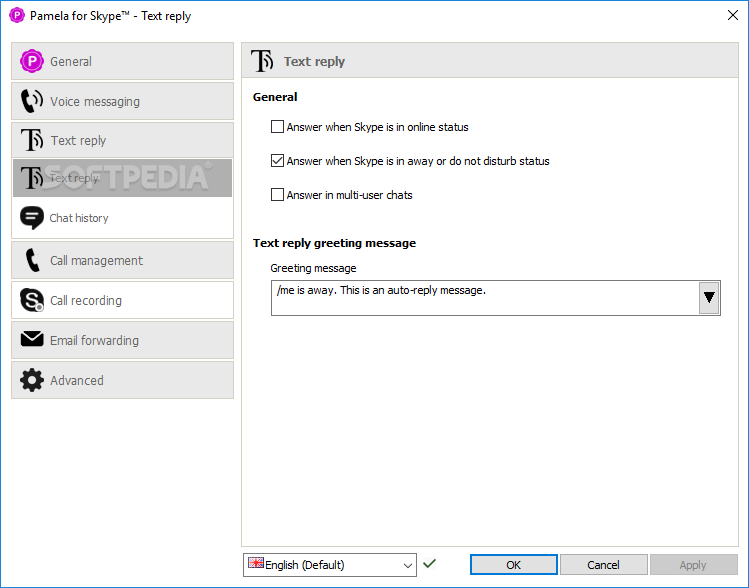Select the Text reply parent category
The height and width of the screenshot is (588, 749).
click(x=122, y=140)
